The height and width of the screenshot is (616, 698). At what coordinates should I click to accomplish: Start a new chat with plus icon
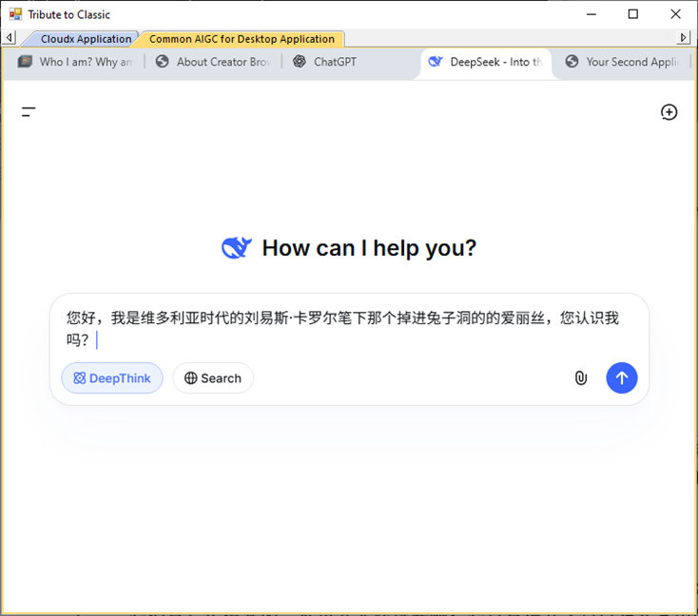(669, 112)
